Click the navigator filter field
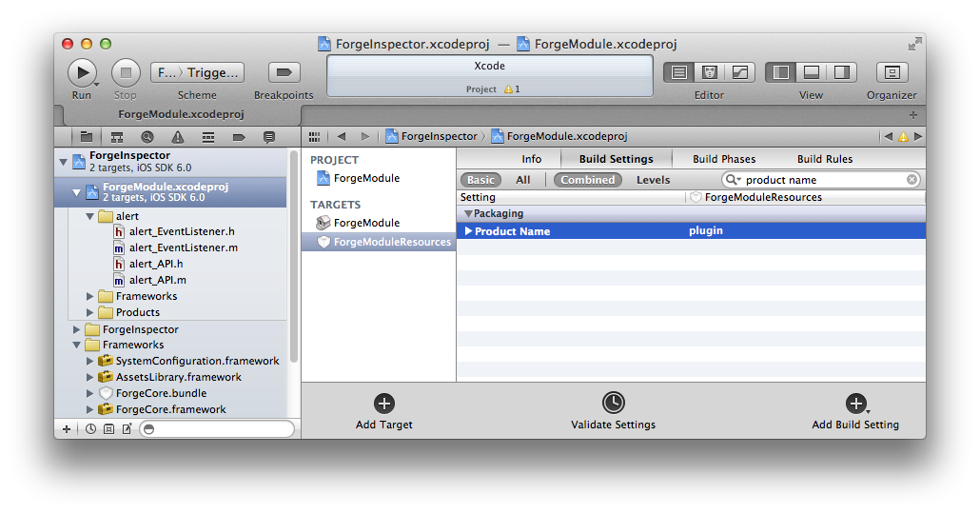Screen dimensions: 980x514 tap(217, 429)
